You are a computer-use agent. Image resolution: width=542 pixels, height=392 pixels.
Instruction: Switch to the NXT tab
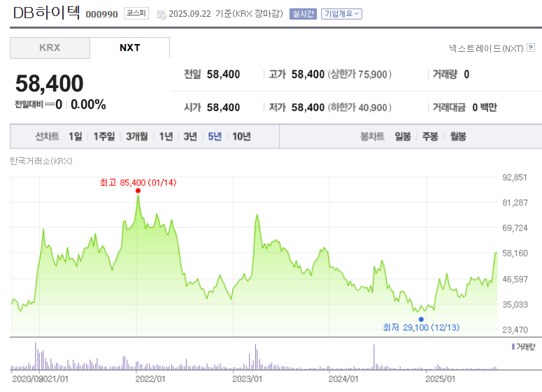[x=129, y=48]
